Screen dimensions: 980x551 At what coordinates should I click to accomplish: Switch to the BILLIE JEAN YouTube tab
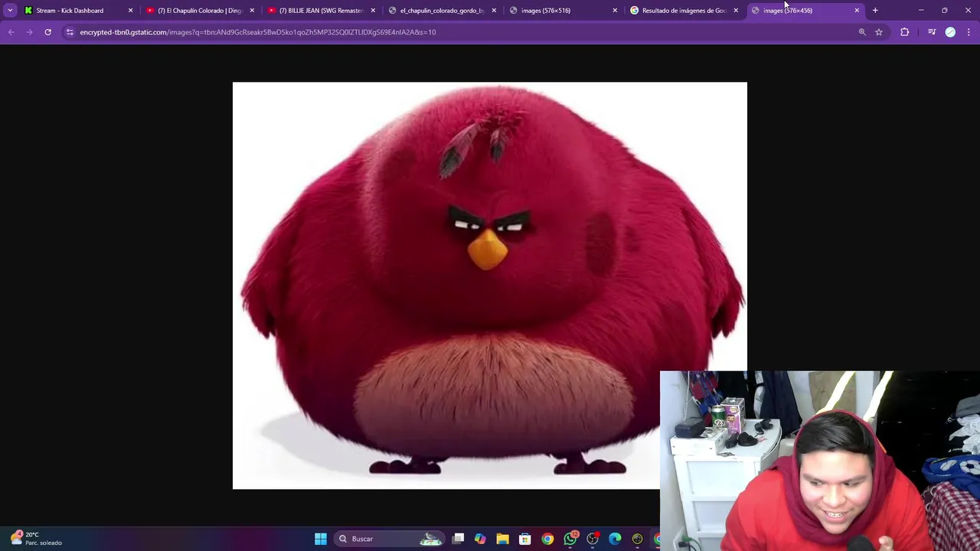[321, 11]
